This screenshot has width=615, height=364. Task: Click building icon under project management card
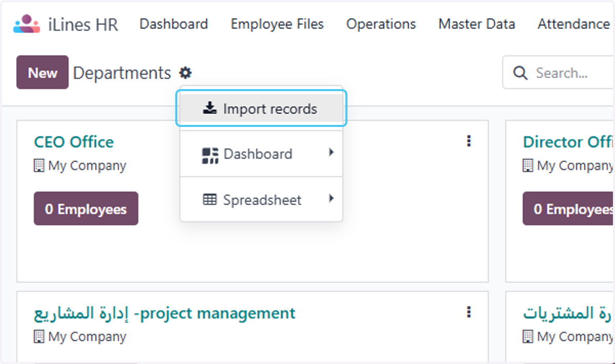39,337
